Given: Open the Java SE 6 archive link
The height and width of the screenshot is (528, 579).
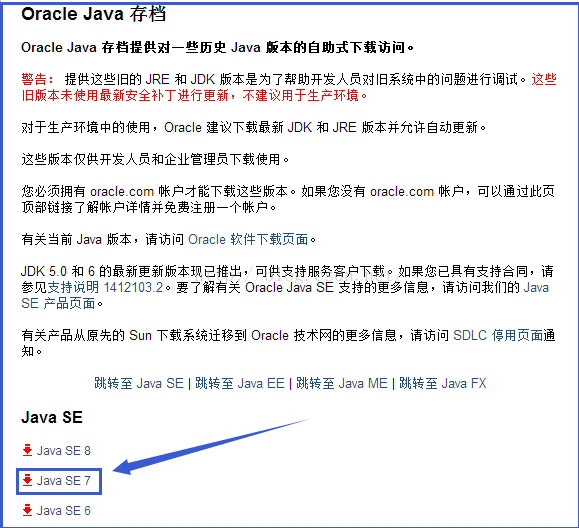Looking at the screenshot, I should tap(64, 510).
